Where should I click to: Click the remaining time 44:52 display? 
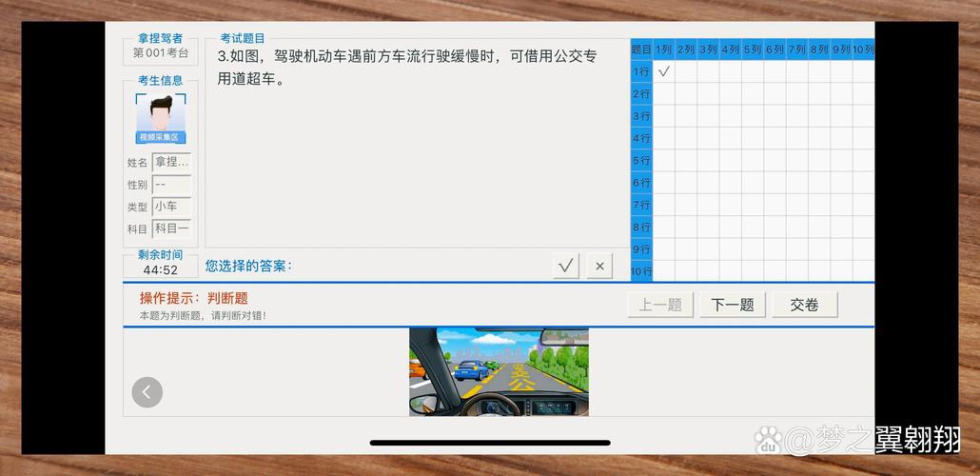(160, 269)
